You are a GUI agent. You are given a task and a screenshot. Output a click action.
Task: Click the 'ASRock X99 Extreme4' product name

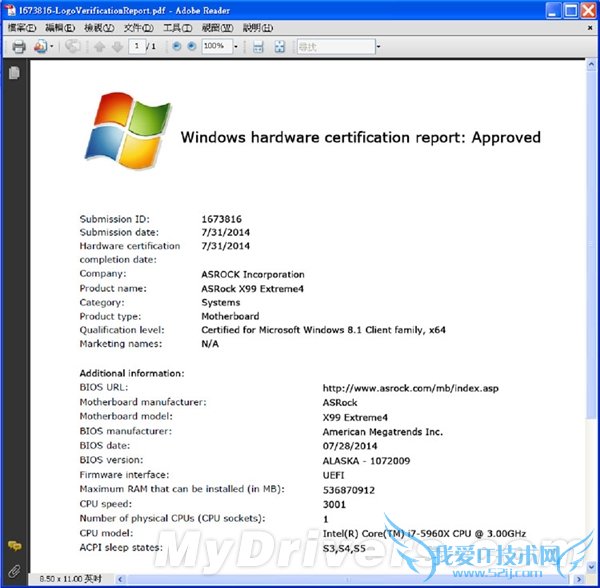[x=253, y=288]
